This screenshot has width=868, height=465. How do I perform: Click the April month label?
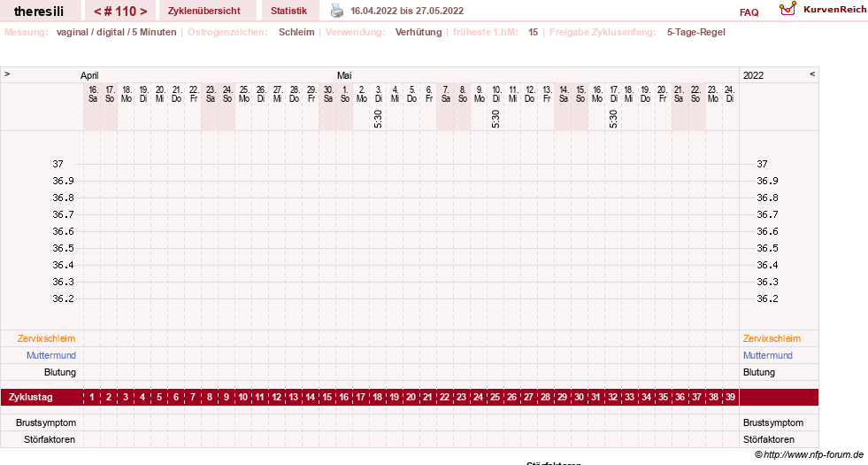(x=89, y=75)
